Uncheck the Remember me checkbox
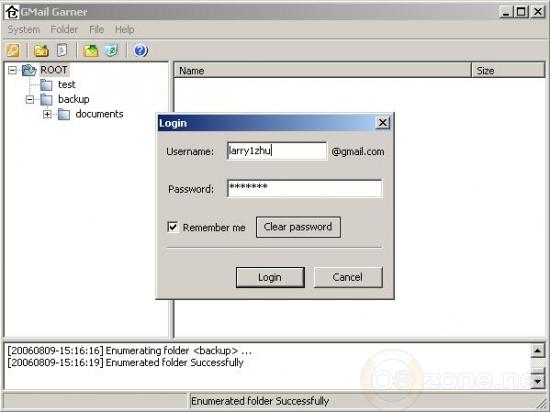 (173, 227)
